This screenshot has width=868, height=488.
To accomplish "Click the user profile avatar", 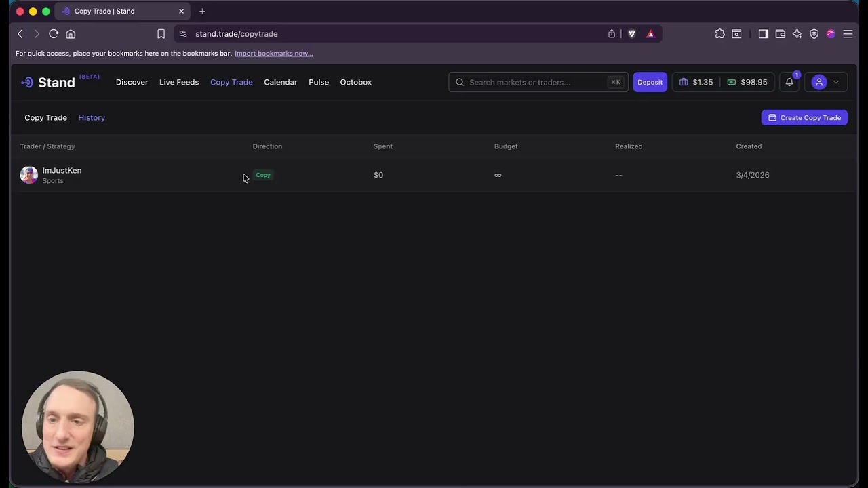I will 819,82.
